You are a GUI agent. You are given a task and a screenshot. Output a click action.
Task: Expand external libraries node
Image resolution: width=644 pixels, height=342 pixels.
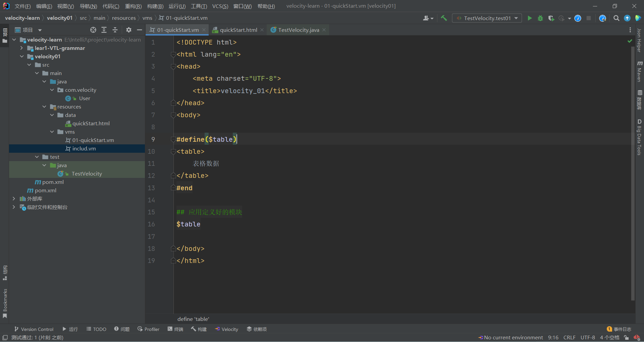(x=14, y=199)
